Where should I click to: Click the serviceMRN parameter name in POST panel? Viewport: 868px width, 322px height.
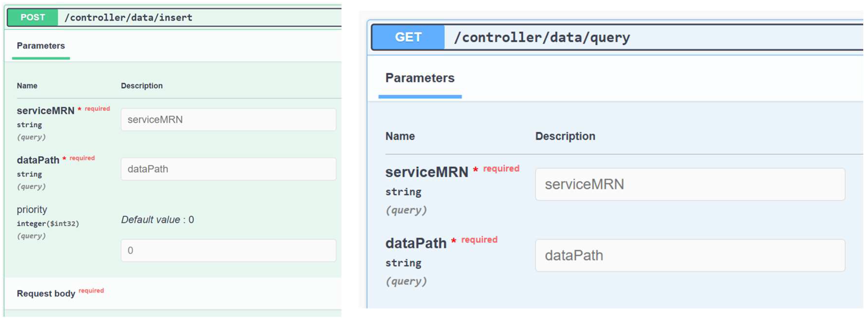pyautogui.click(x=46, y=110)
